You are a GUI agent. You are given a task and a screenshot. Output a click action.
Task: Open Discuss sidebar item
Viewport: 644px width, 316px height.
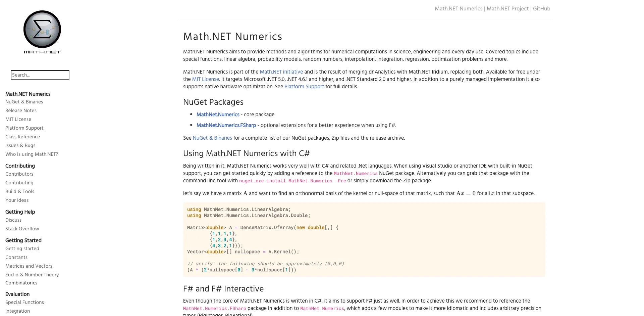[x=13, y=220]
